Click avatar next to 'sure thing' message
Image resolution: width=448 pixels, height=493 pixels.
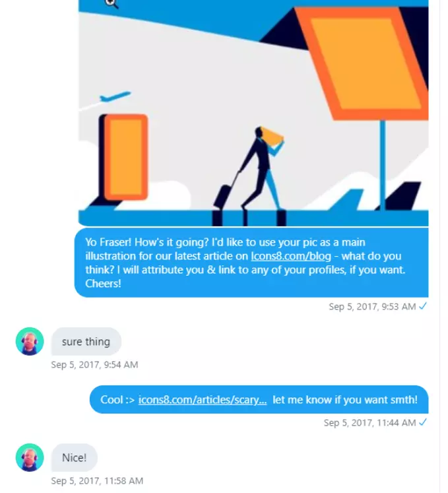tap(30, 341)
